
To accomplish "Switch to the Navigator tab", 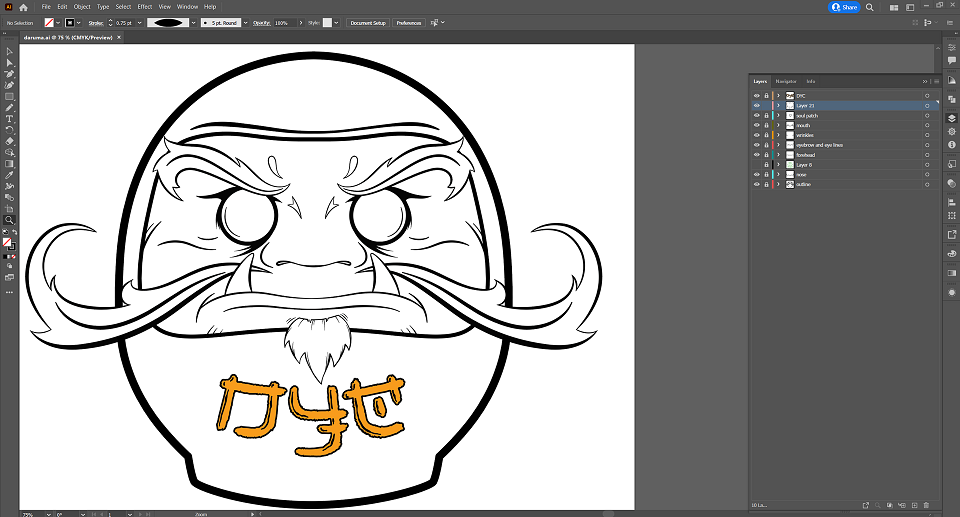I will pyautogui.click(x=786, y=81).
